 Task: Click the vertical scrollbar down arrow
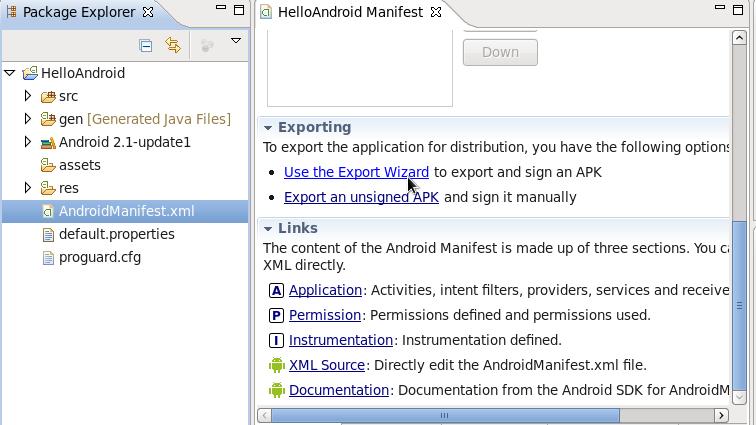coord(739,397)
